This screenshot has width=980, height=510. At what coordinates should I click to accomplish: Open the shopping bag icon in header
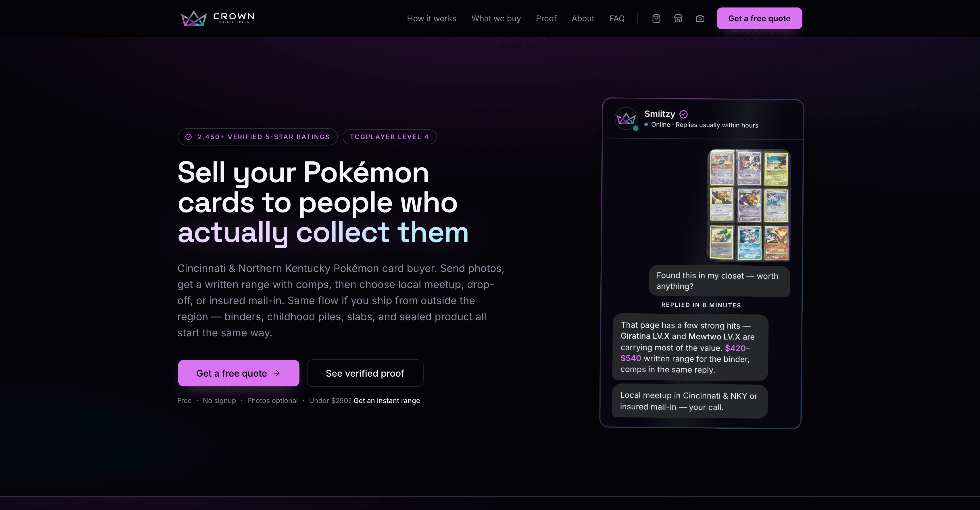pos(656,18)
